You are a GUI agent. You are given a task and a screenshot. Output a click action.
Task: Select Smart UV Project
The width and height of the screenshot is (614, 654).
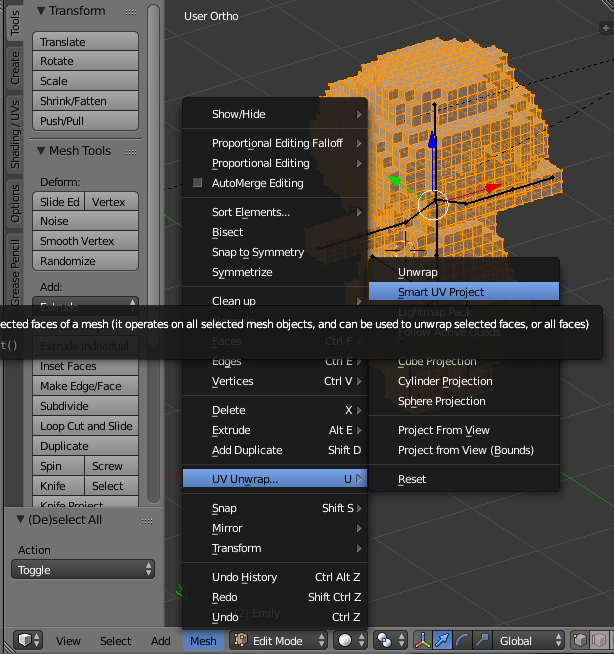coord(464,292)
